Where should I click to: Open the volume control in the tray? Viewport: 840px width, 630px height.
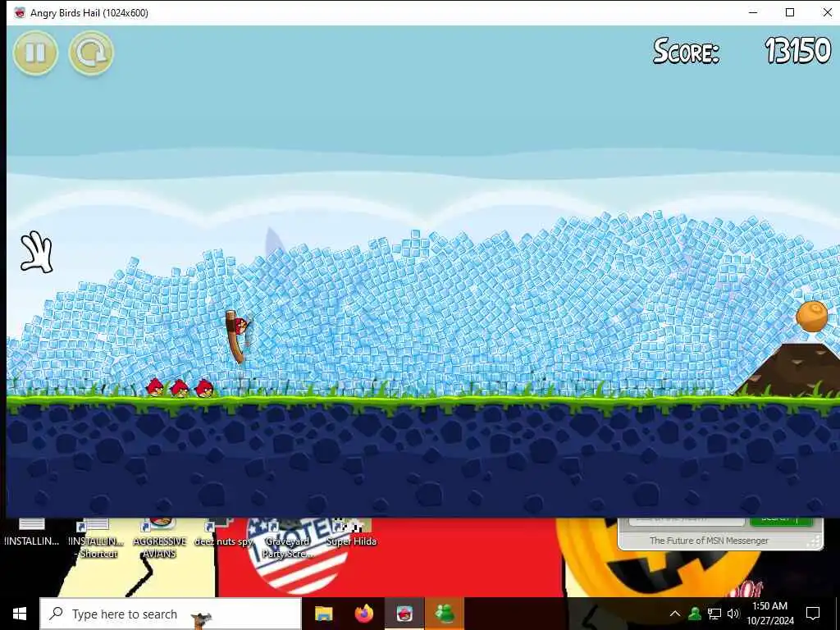(x=733, y=614)
